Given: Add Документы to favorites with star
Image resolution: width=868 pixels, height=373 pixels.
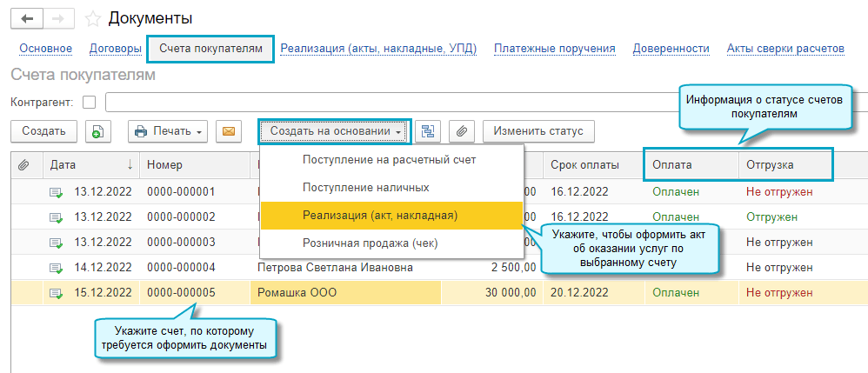Looking at the screenshot, I should (x=91, y=18).
